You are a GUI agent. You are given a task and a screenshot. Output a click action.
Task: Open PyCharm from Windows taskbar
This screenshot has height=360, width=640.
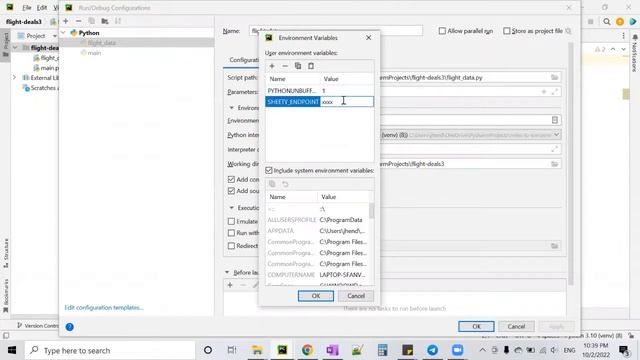[282, 350]
